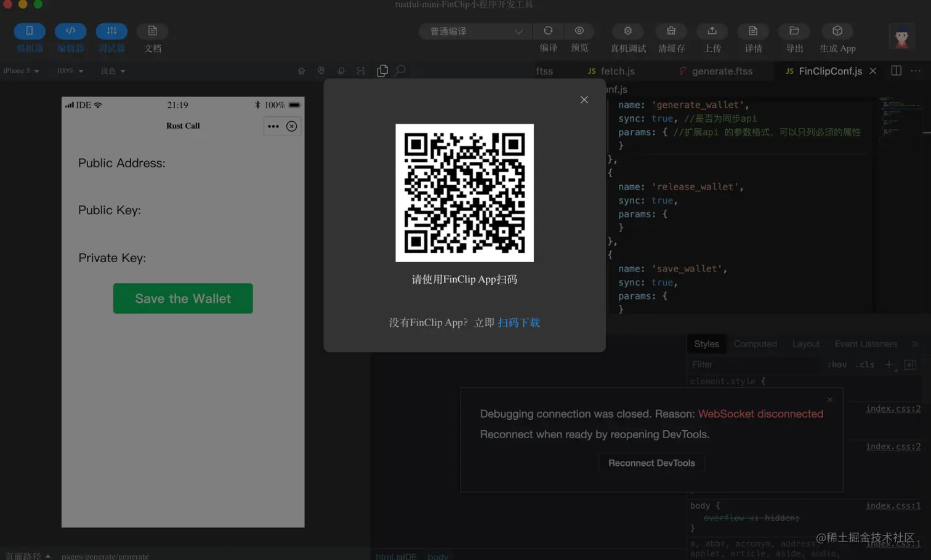Open the editor more actions ellipsis

click(x=916, y=71)
